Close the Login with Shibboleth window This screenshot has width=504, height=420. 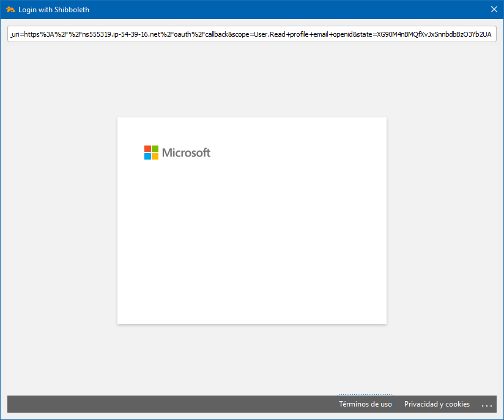click(494, 9)
